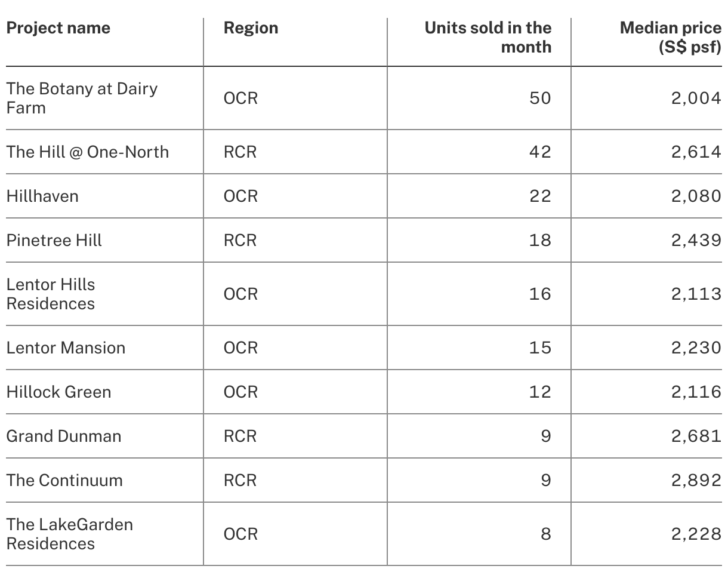Select the Hillock Green project name
728x572 pixels.
click(x=58, y=392)
